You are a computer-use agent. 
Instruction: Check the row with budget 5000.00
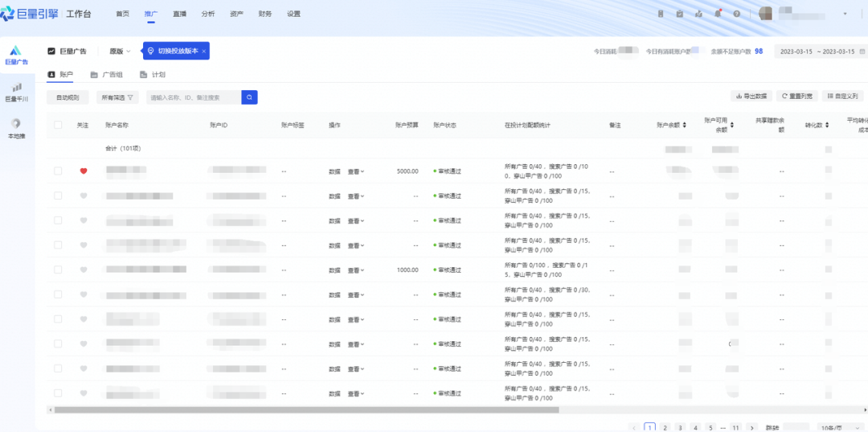click(58, 171)
